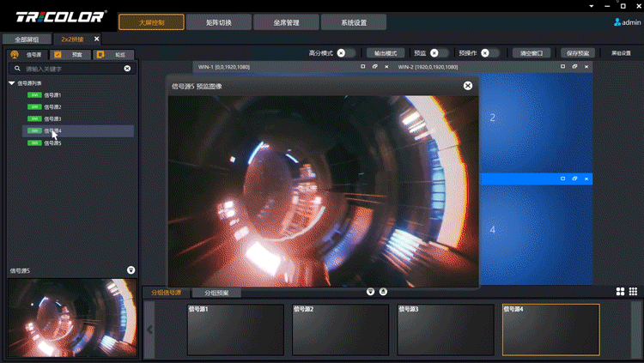Toggle the 预监 switch
The width and height of the screenshot is (644, 363).
pyautogui.click(x=439, y=53)
